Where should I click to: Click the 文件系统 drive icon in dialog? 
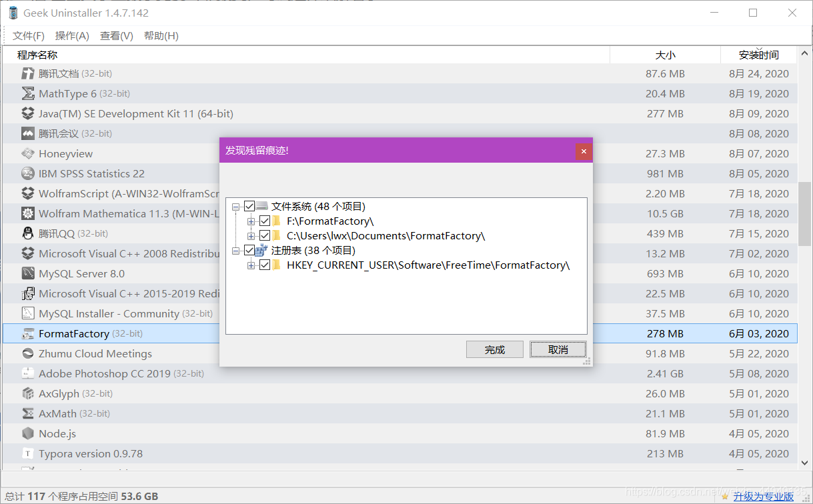pos(262,207)
